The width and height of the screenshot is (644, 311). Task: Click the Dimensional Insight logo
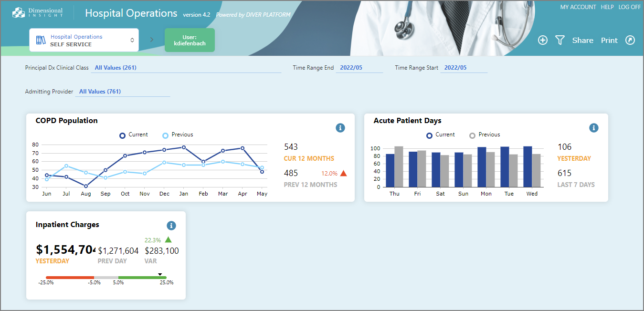pyautogui.click(x=38, y=13)
